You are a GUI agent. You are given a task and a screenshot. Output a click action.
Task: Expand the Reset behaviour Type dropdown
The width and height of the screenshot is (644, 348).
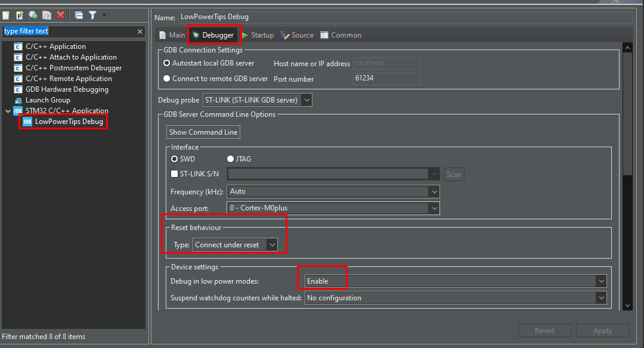coord(272,244)
